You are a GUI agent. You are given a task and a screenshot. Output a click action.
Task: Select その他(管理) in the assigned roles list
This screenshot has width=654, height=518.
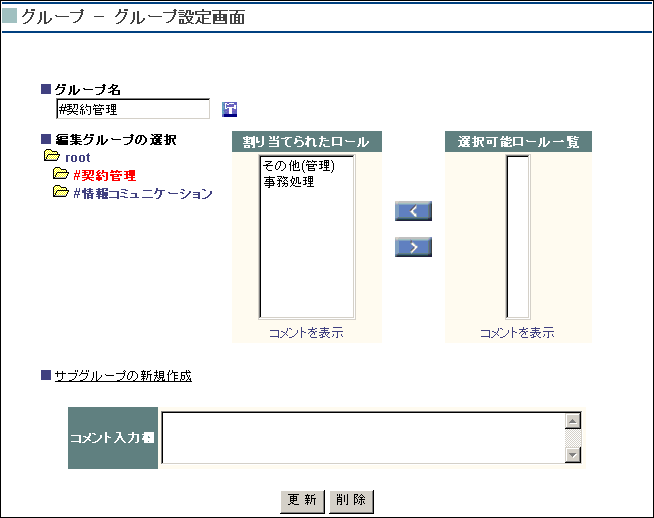[297, 167]
